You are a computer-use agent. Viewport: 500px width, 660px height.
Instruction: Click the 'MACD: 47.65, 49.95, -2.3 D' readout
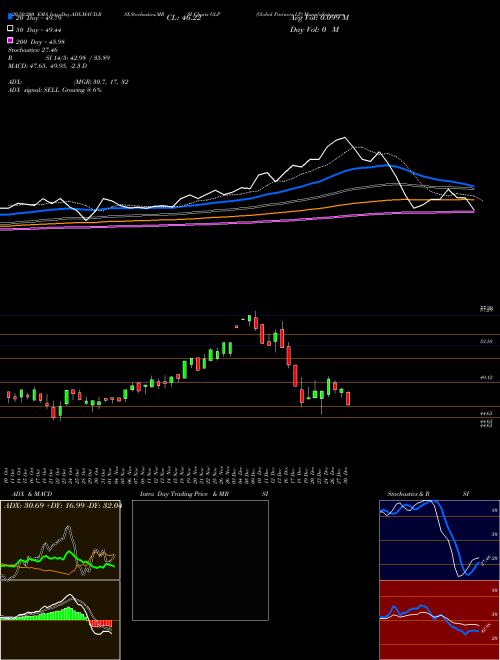[47, 66]
